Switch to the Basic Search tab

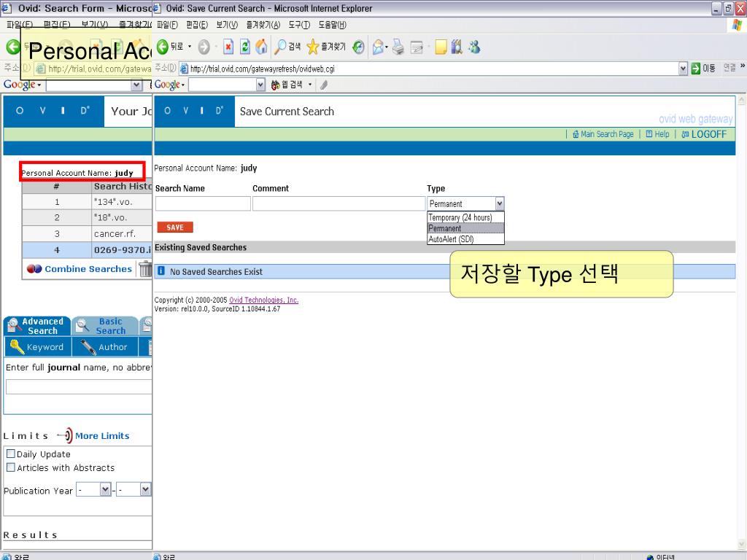[x=105, y=326]
